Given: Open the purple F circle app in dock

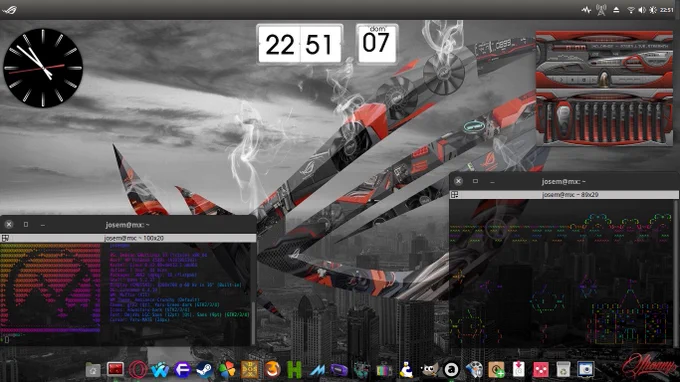Looking at the screenshot, I should coord(182,370).
